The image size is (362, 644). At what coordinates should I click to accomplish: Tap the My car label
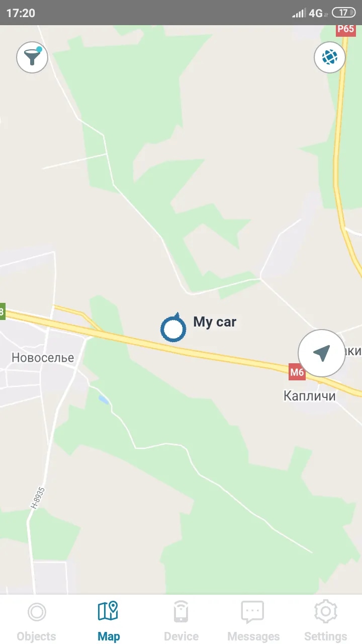(215, 322)
